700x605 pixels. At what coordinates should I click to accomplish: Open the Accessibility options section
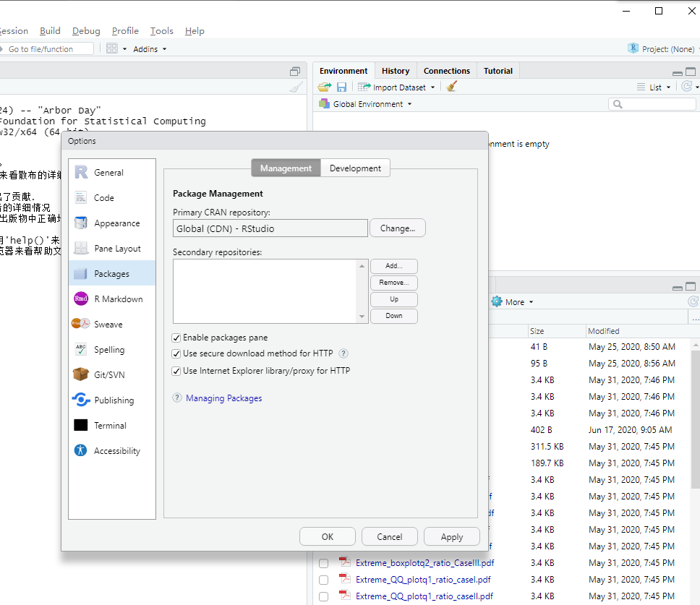(x=116, y=450)
